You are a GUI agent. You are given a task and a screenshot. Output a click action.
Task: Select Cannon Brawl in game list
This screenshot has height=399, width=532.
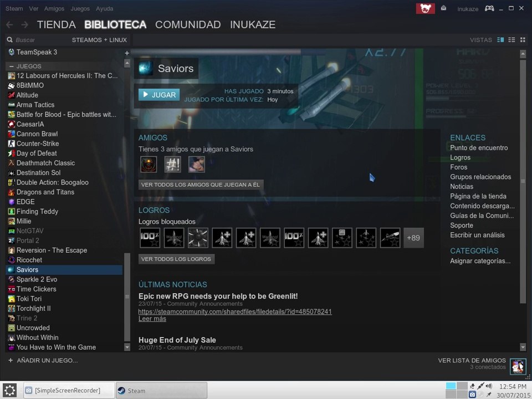coord(64,134)
